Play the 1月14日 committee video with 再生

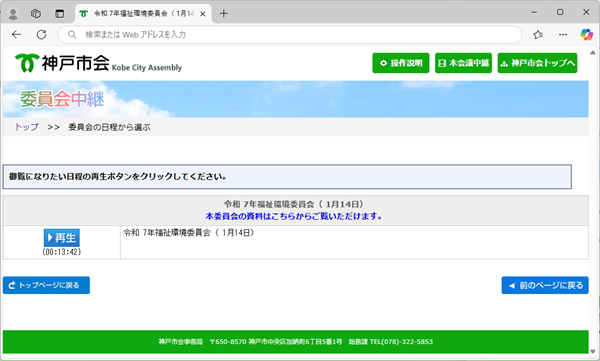62,238
